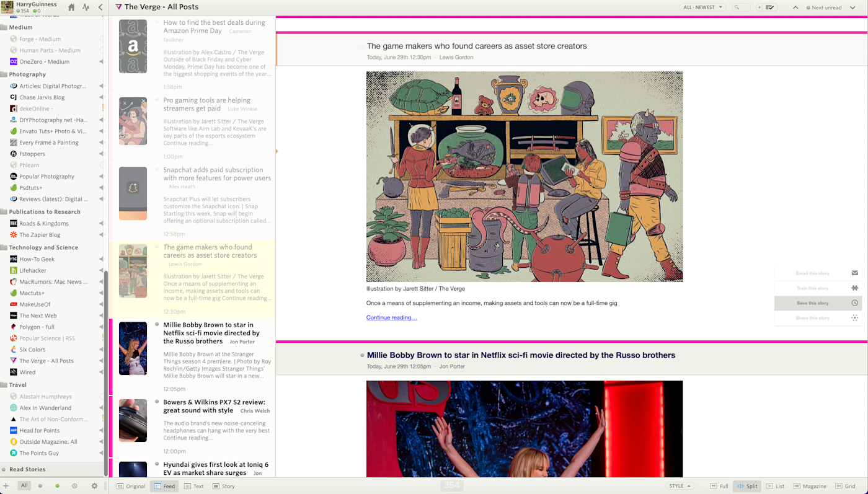Viewport: 868px width, 494px height.
Task: Show All stories filter
Action: click(x=24, y=486)
